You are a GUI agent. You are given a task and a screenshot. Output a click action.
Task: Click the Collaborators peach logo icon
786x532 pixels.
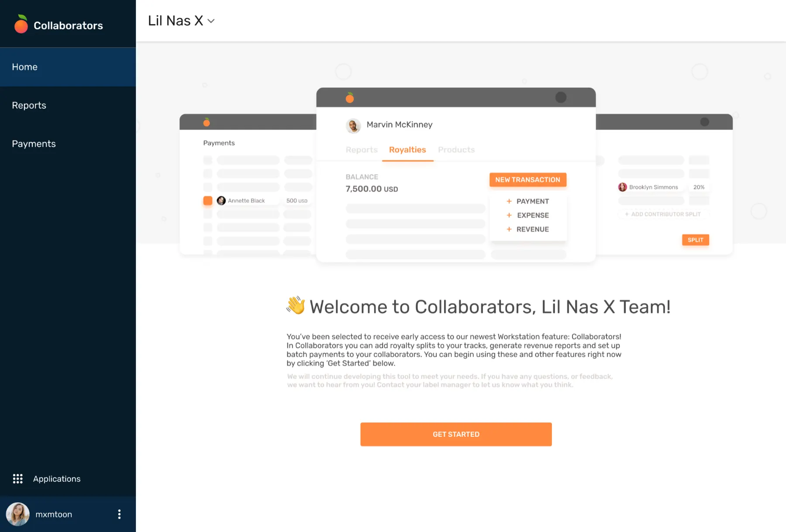(21, 24)
